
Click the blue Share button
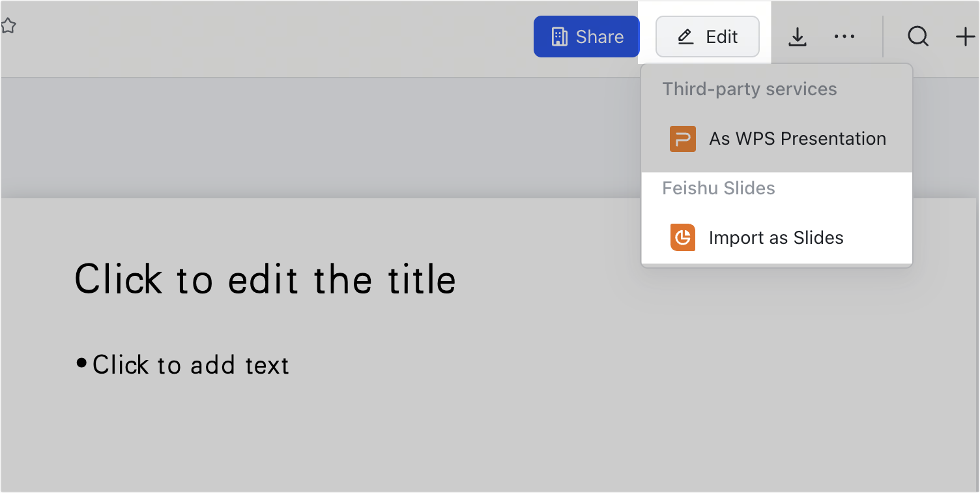pyautogui.click(x=586, y=37)
